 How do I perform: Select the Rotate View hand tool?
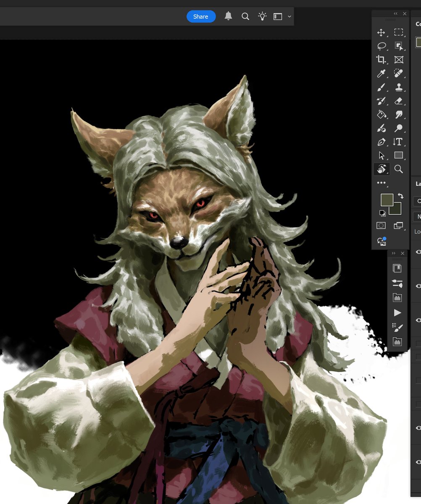[x=381, y=169]
